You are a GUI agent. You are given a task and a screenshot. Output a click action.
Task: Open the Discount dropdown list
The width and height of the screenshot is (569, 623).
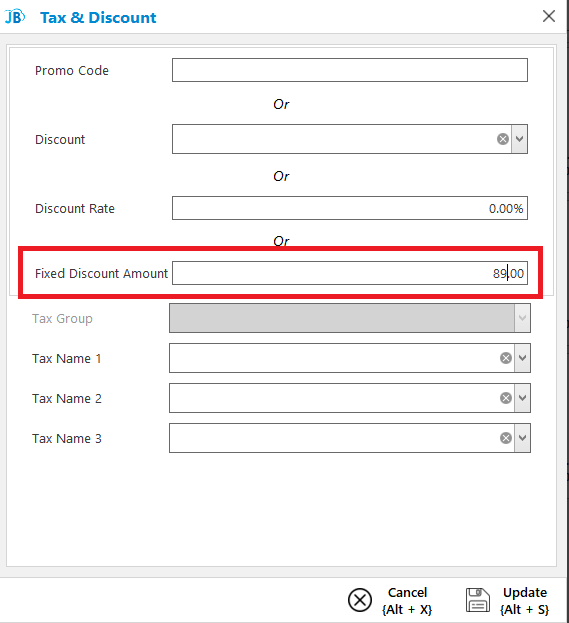(x=519, y=139)
